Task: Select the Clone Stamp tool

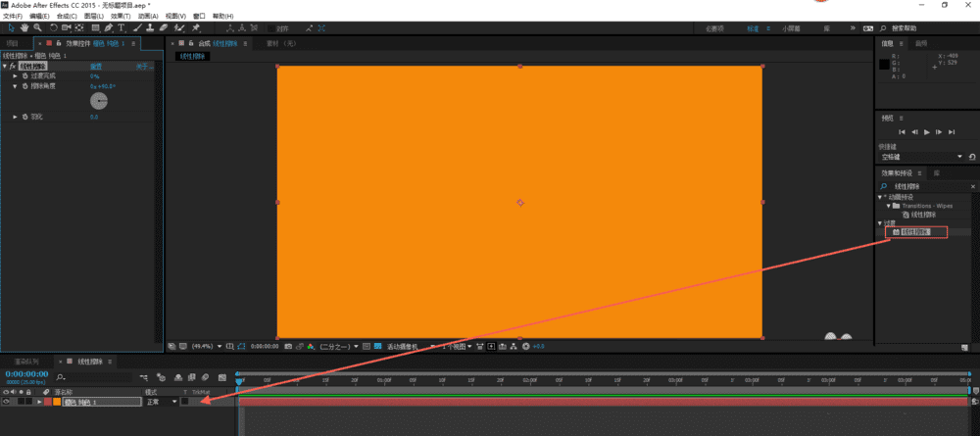Action: click(150, 28)
